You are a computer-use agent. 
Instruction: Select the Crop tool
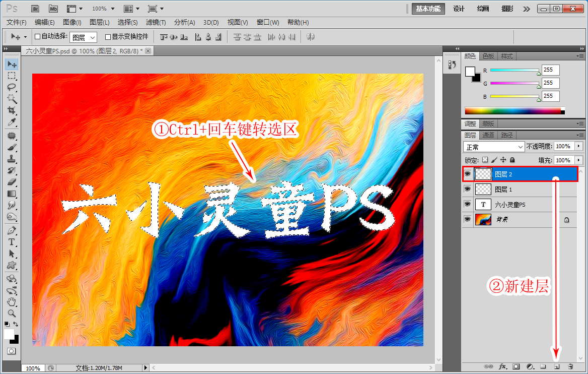[x=12, y=110]
